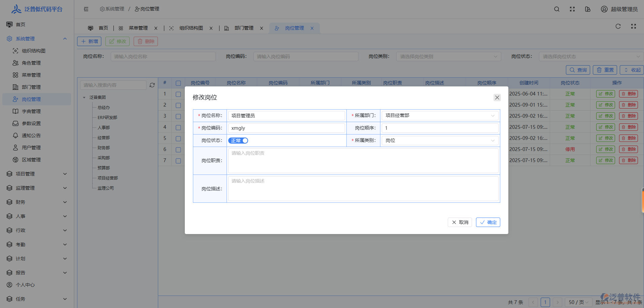
Task: Switch to the 组织结构图 tab
Action: click(x=191, y=28)
